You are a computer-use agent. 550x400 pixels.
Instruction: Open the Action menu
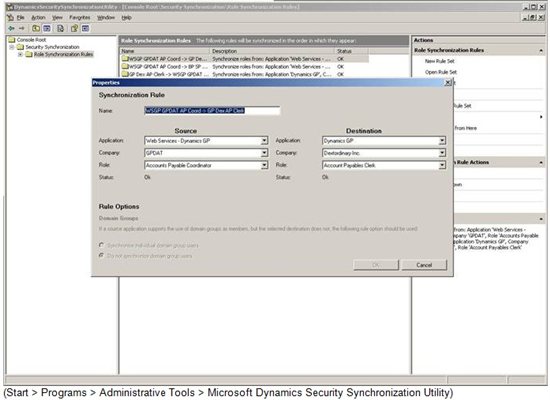pos(38,17)
